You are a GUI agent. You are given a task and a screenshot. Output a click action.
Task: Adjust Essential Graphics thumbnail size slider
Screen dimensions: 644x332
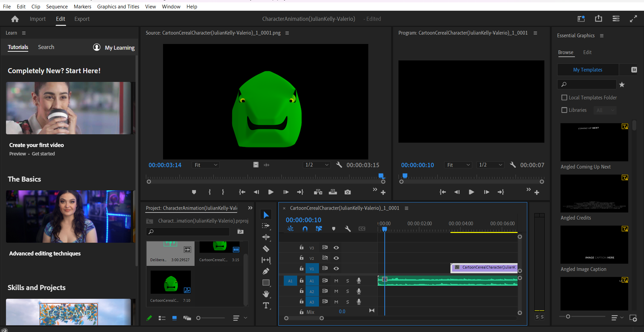coord(568,317)
